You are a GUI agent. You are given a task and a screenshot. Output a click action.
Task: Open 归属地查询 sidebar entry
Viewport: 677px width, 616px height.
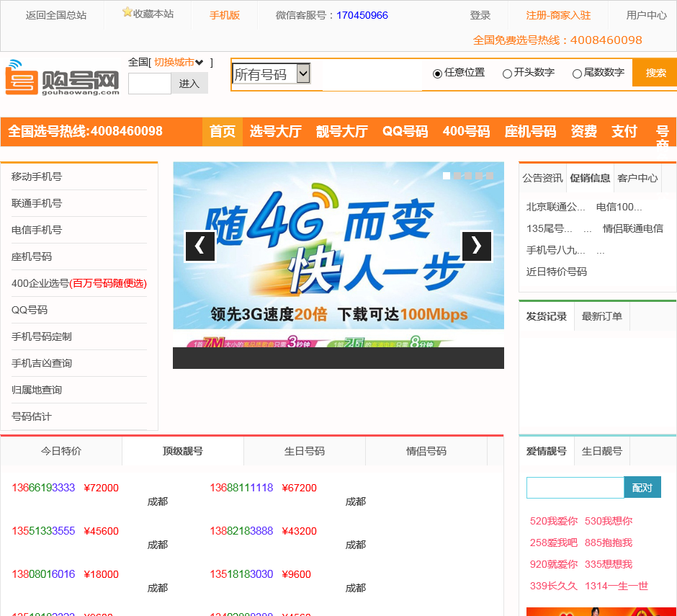click(x=37, y=390)
